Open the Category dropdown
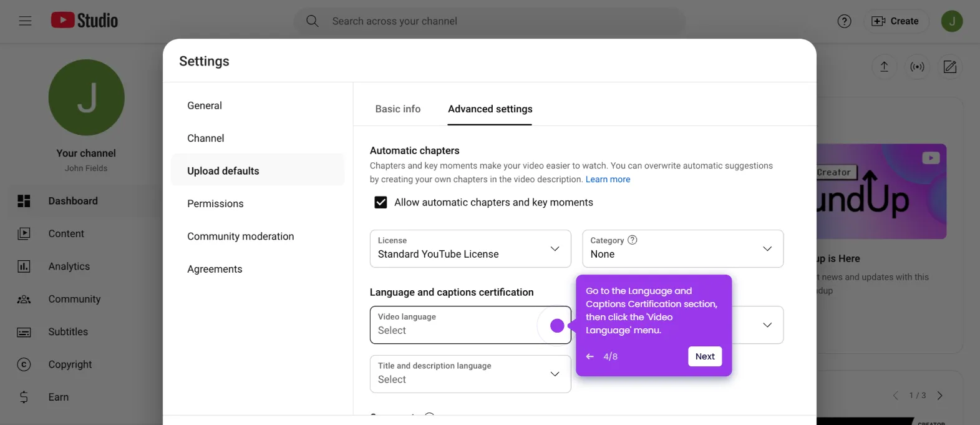This screenshot has width=980, height=425. 683,248
